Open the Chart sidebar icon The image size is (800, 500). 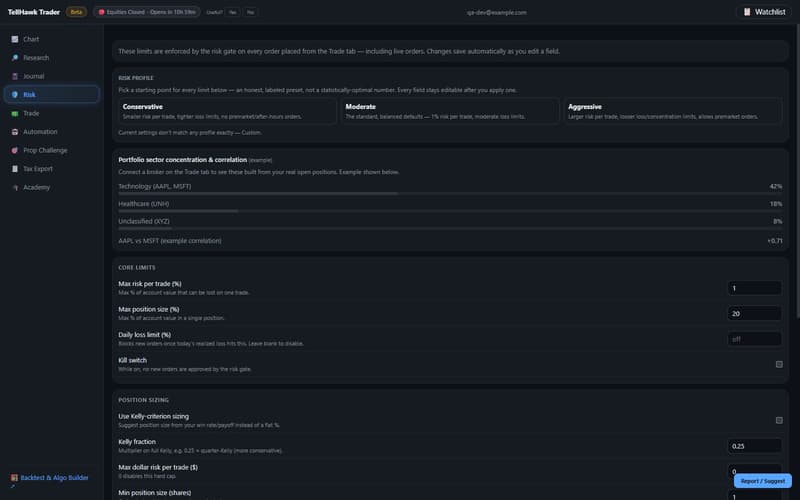tap(15, 39)
